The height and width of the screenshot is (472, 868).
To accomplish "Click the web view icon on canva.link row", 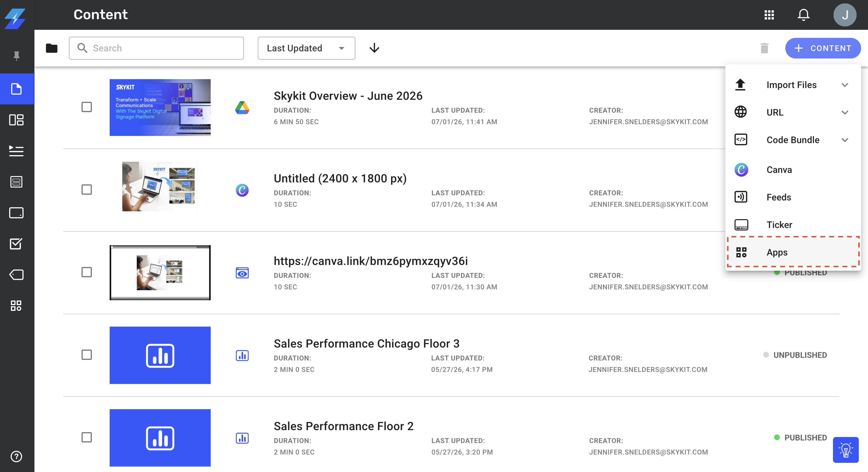I will (242, 273).
